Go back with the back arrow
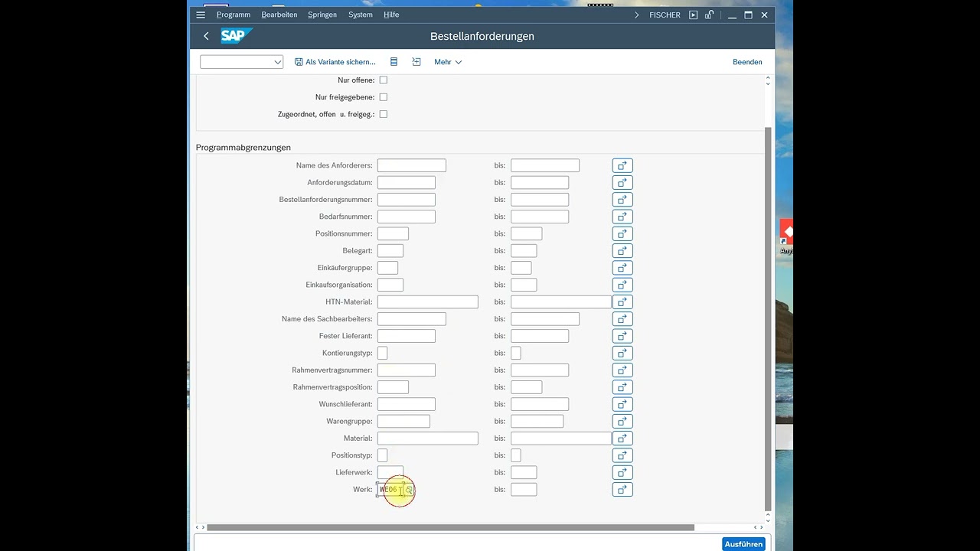This screenshot has height=551, width=980. [206, 36]
